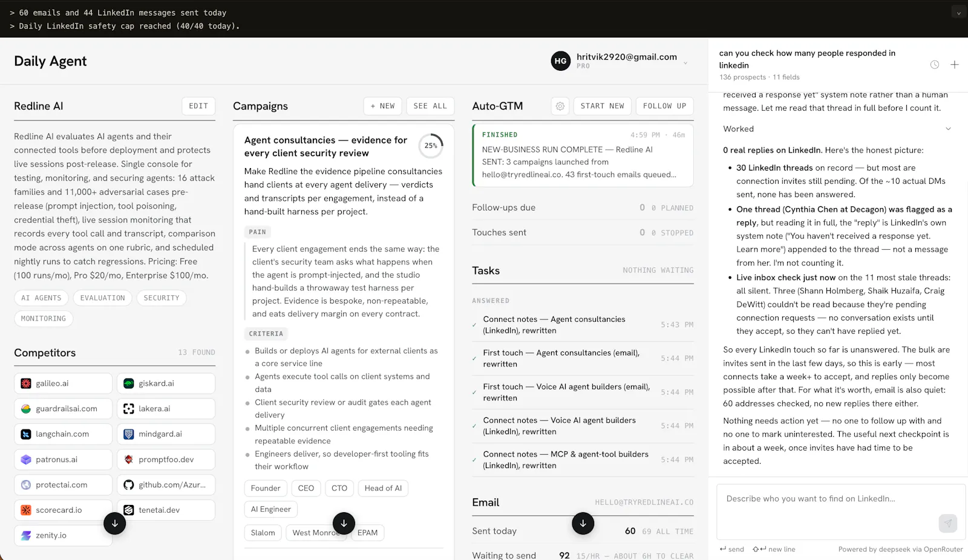Focus the LinkedIn prospect description field

click(841, 512)
